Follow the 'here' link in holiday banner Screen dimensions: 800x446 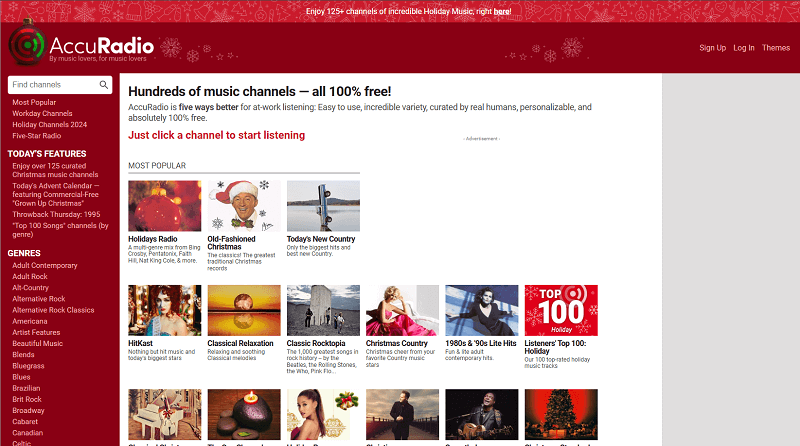501,11
